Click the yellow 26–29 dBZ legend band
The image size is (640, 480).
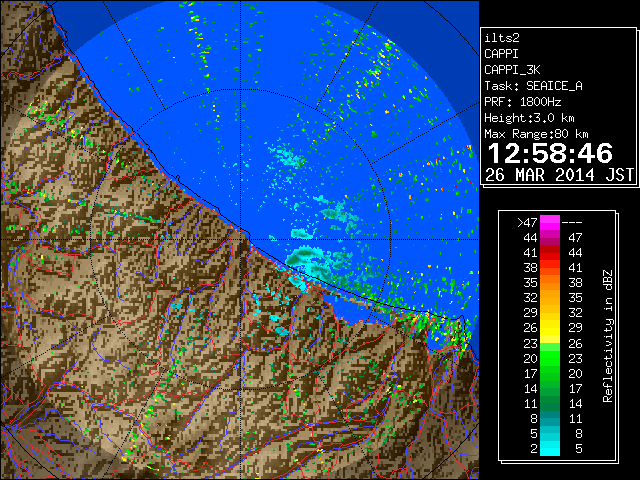[550, 327]
